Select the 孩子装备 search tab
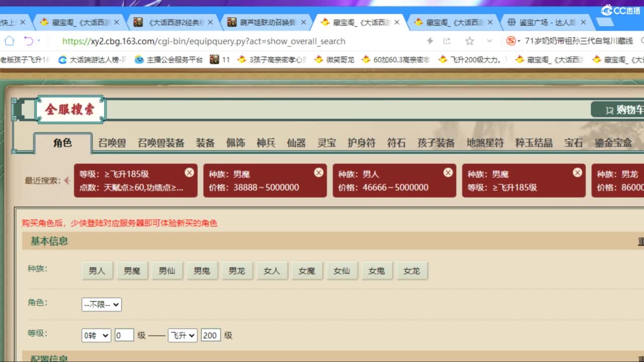This screenshot has width=644, height=362. [x=436, y=143]
